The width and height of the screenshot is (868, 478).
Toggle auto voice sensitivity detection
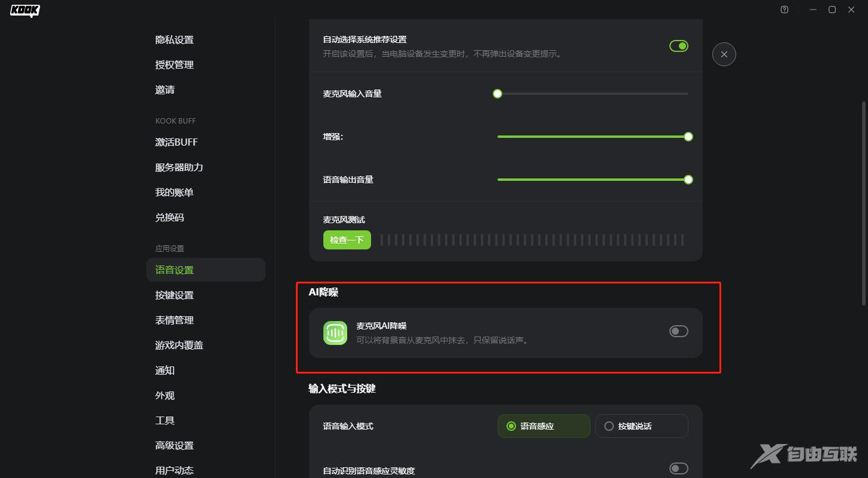tap(679, 468)
